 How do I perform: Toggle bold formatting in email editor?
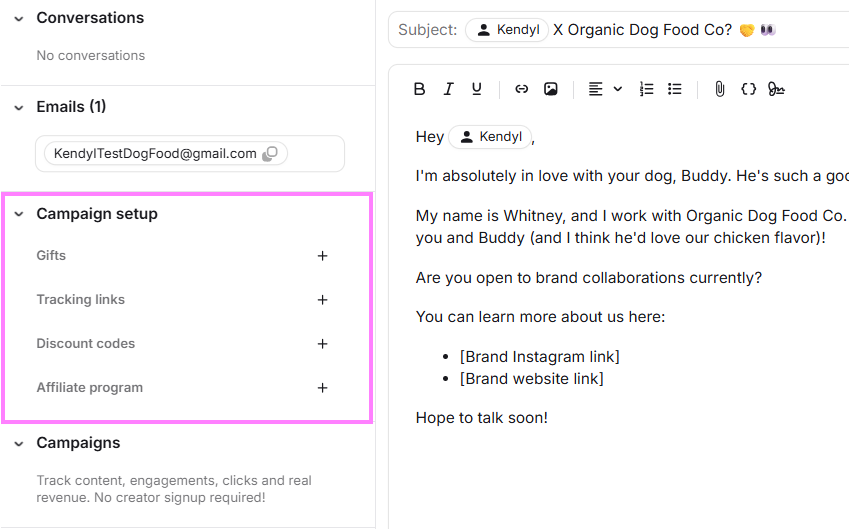click(419, 89)
